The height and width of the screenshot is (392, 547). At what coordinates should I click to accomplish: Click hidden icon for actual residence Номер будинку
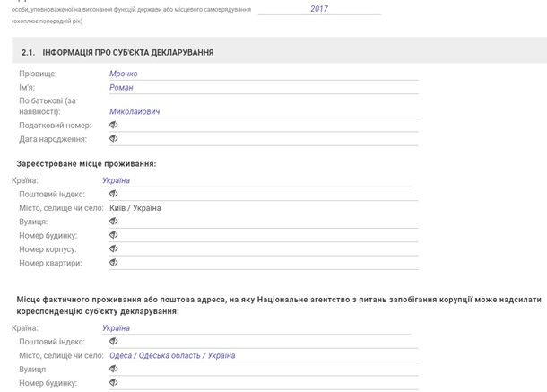tap(114, 383)
